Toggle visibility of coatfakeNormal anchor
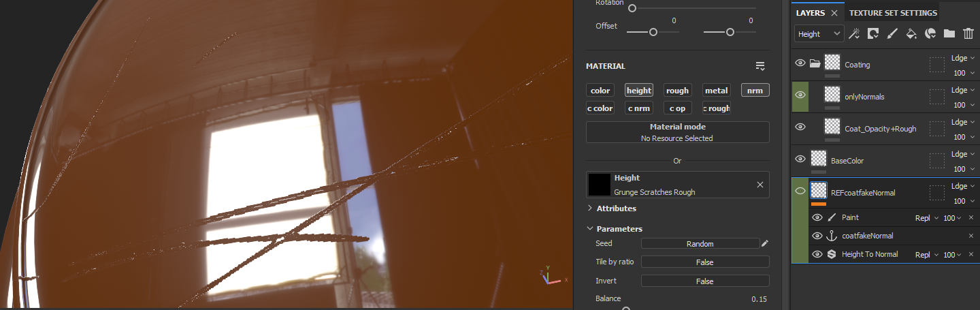 (x=817, y=236)
